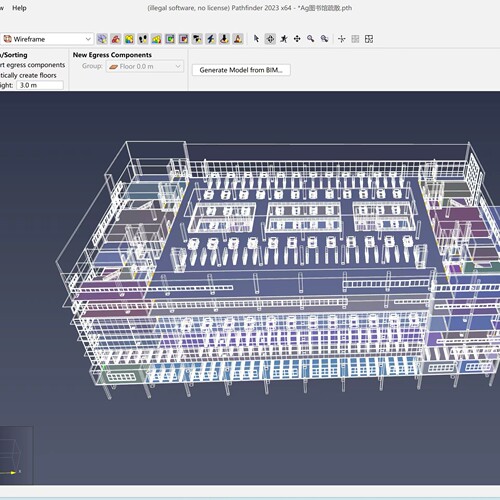Select the arrow selection tool
Image resolution: width=500 pixels, height=500 pixels.
(x=256, y=39)
